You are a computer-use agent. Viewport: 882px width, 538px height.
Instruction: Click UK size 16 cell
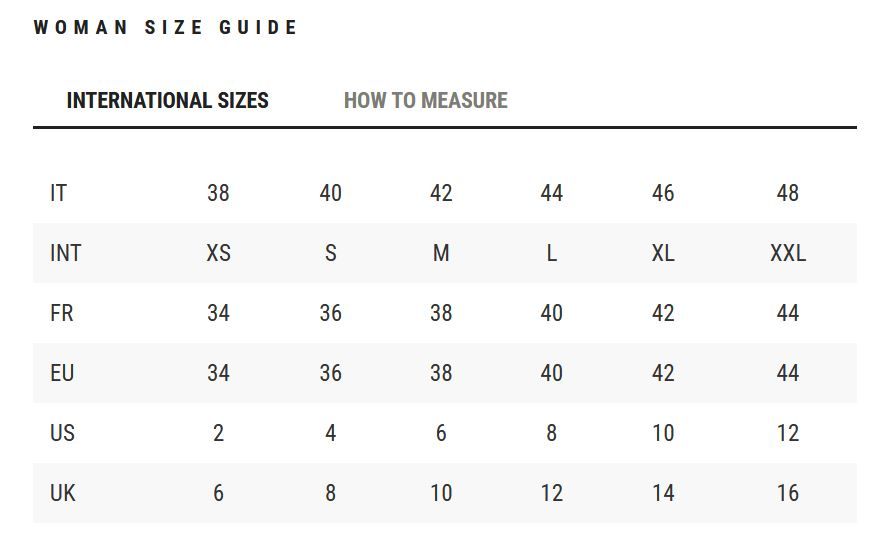[x=787, y=493]
